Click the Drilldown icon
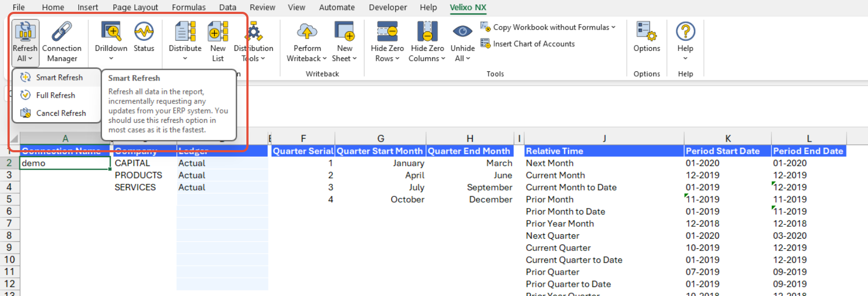 111,32
